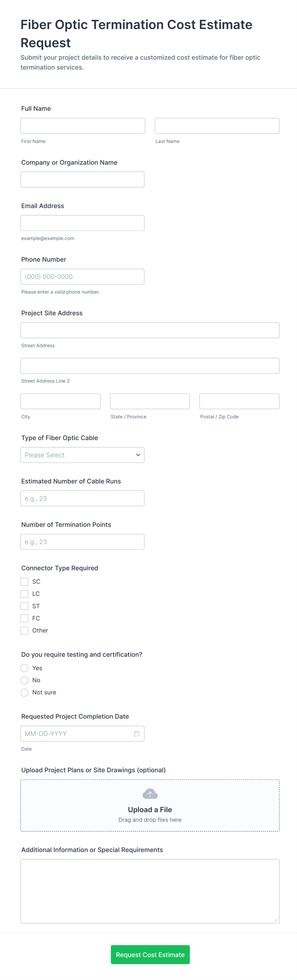Click the calendar icon in date field
This screenshot has width=297, height=980.
137,733
